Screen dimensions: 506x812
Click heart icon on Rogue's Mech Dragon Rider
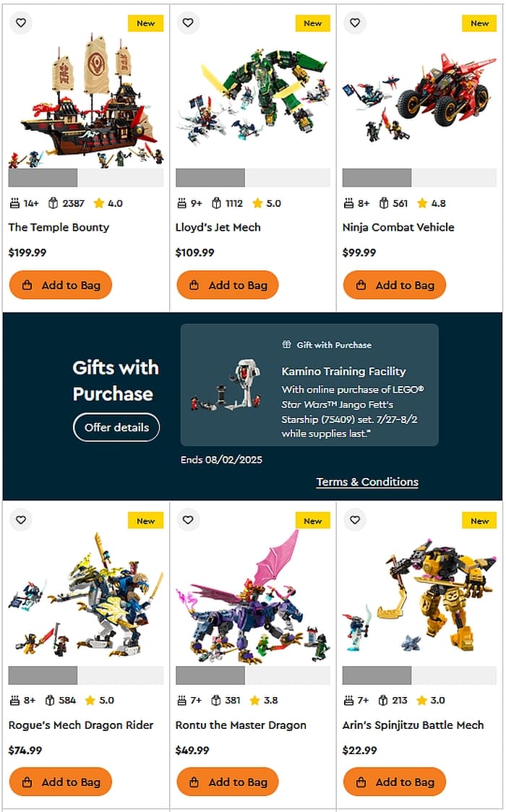click(x=21, y=520)
